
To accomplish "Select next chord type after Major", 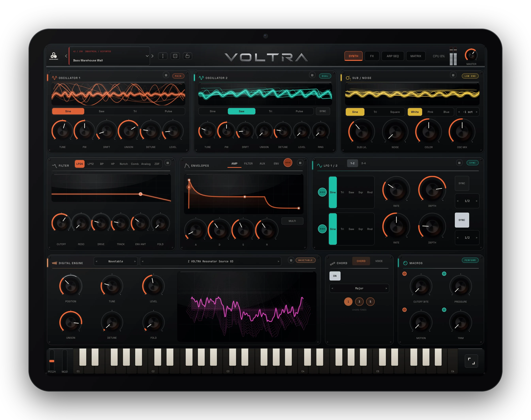I will pyautogui.click(x=386, y=288).
